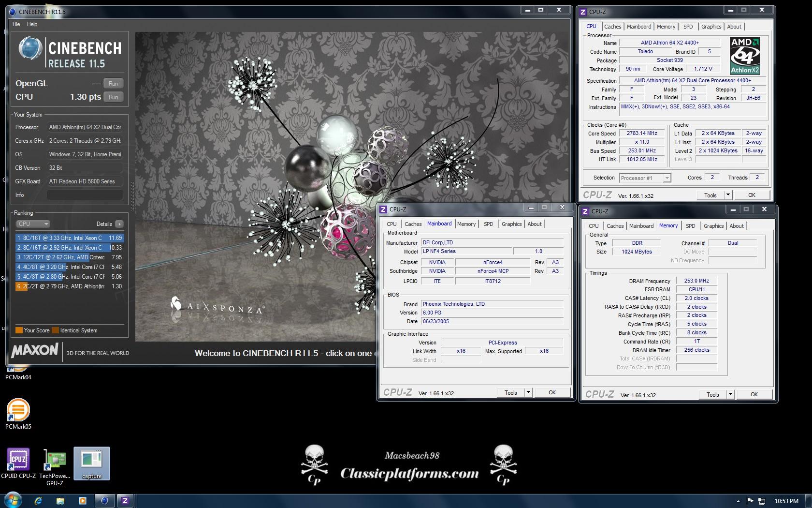
Task: Click the taskbar clock showing 10:53 PM
Action: coord(786,501)
